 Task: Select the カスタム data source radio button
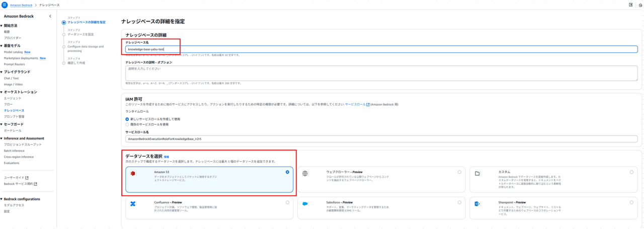[631, 172]
